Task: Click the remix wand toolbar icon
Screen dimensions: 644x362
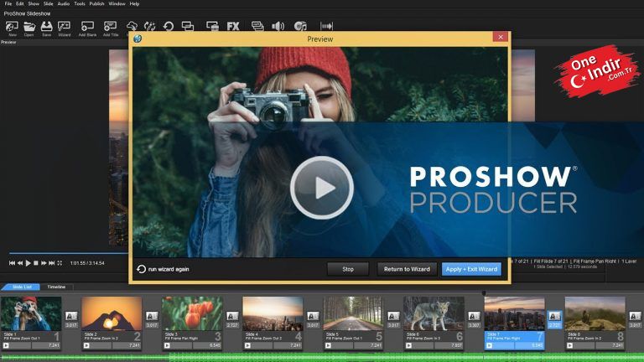Action: coord(149,27)
